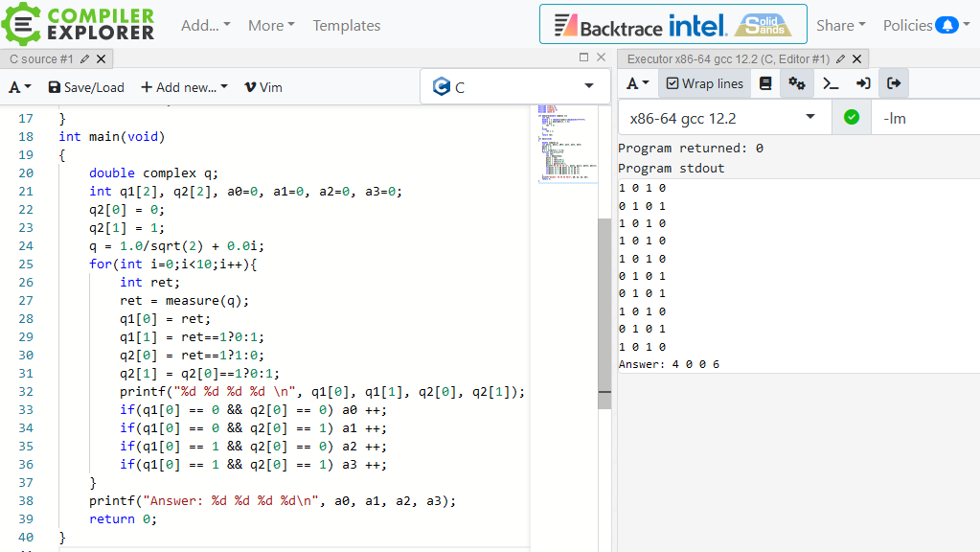Image resolution: width=980 pixels, height=552 pixels.
Task: Maximize the C source editor pane
Action: point(584,58)
